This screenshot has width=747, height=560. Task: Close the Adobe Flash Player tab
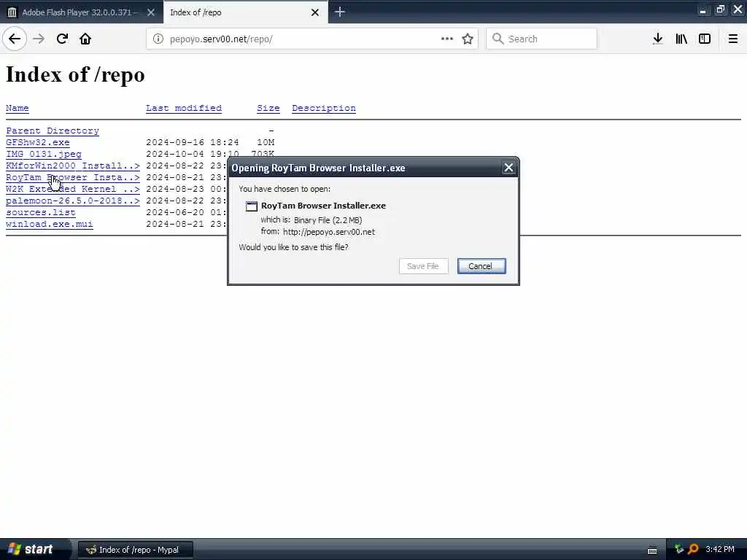150,12
